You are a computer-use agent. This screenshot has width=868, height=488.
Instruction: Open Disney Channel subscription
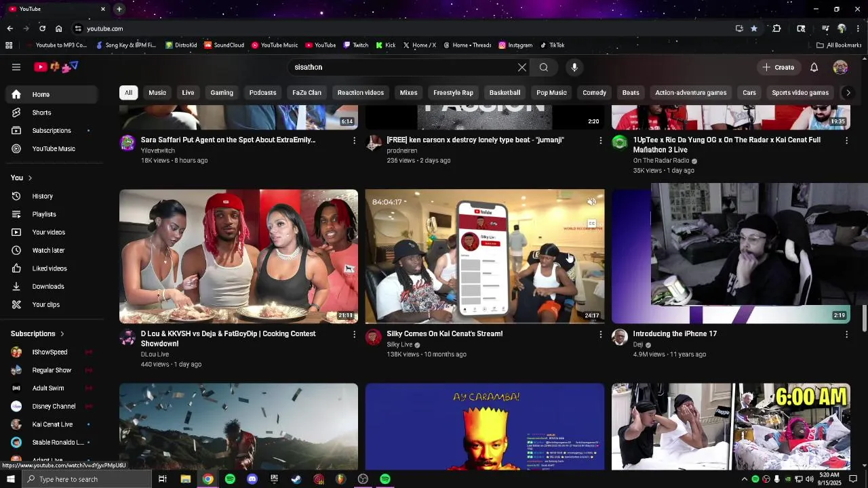(x=52, y=406)
